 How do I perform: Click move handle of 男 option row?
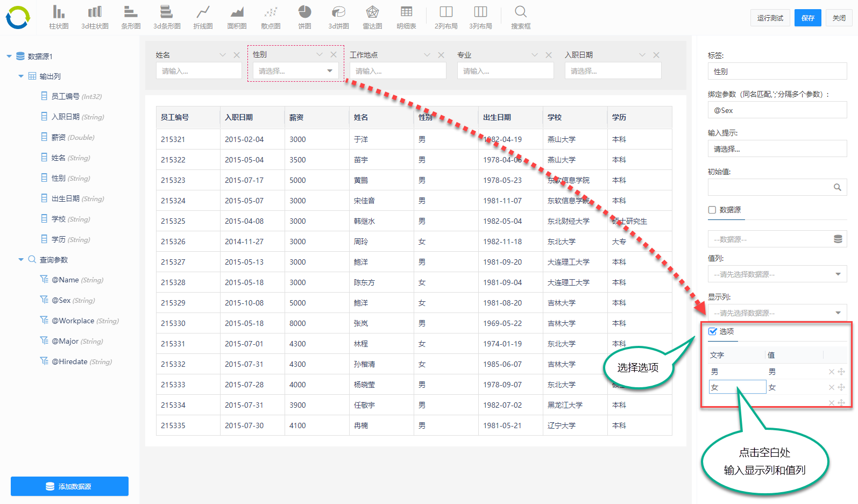[x=841, y=372]
